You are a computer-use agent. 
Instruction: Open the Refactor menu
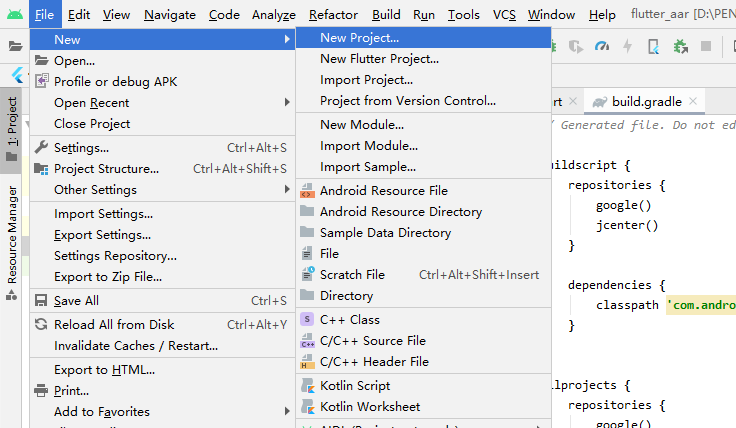point(333,15)
